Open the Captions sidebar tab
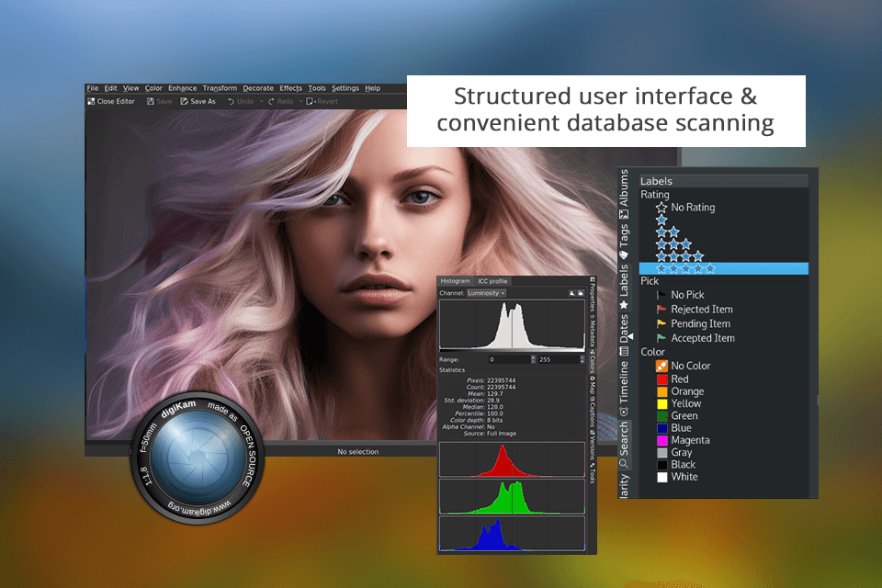 593,413
